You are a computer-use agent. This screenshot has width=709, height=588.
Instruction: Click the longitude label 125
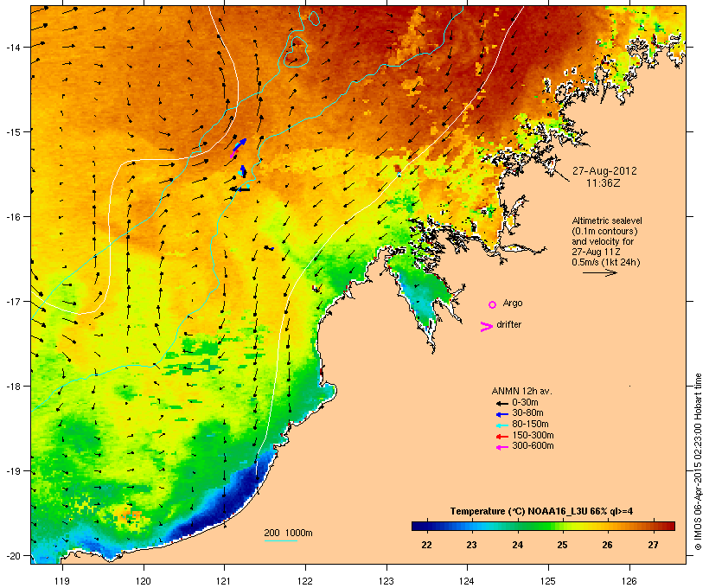(x=548, y=581)
